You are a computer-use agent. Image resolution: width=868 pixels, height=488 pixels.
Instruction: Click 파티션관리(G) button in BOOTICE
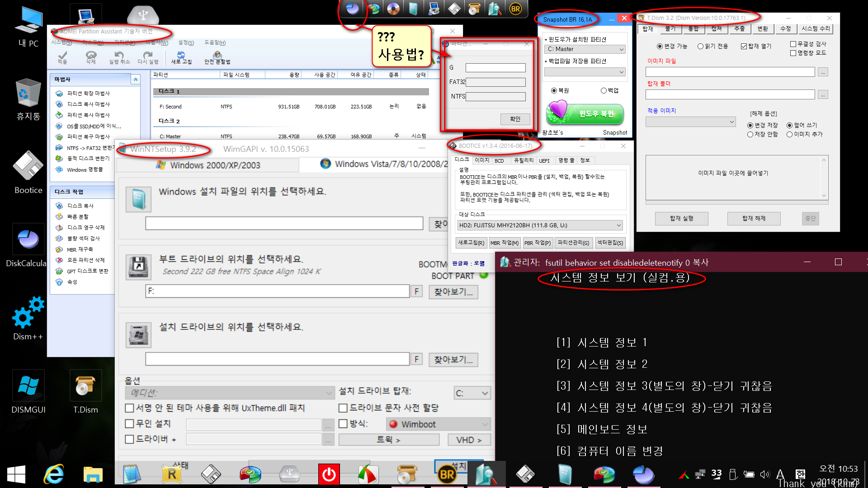[x=573, y=243]
